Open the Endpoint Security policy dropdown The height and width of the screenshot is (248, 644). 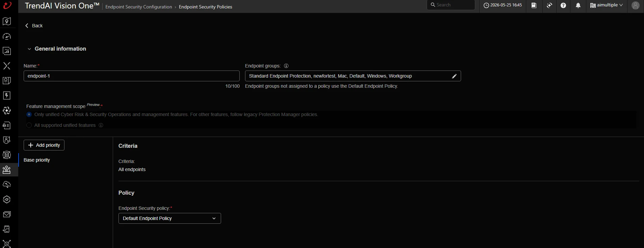(x=170, y=218)
